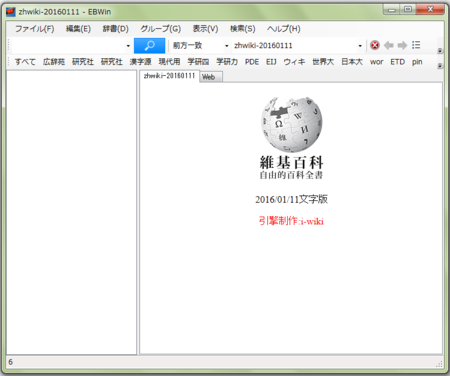Select the 日本大 group button
Image resolution: width=450 pixels, height=376 pixels.
pos(352,62)
